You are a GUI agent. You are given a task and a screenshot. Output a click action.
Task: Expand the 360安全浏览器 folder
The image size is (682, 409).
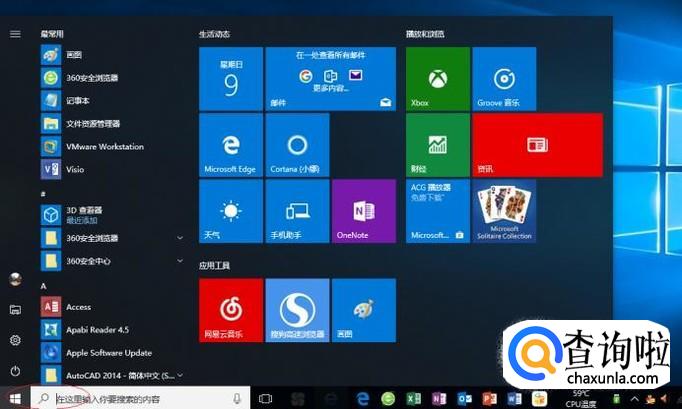111,238
